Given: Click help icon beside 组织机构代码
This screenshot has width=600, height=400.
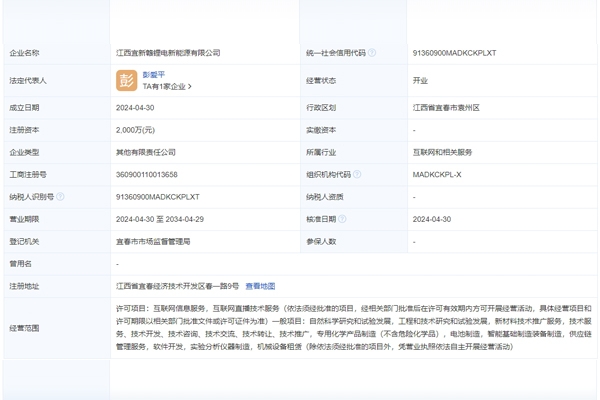Looking at the screenshot, I should (x=357, y=175).
